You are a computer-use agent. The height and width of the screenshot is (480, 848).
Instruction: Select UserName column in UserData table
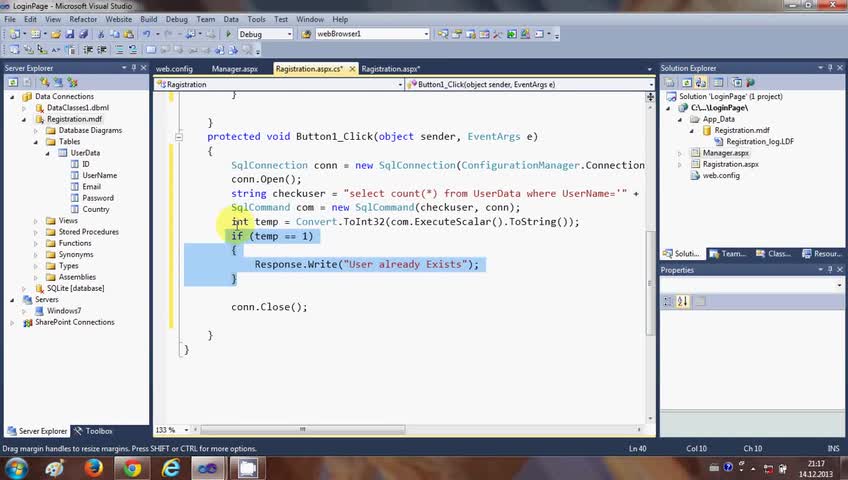100,175
